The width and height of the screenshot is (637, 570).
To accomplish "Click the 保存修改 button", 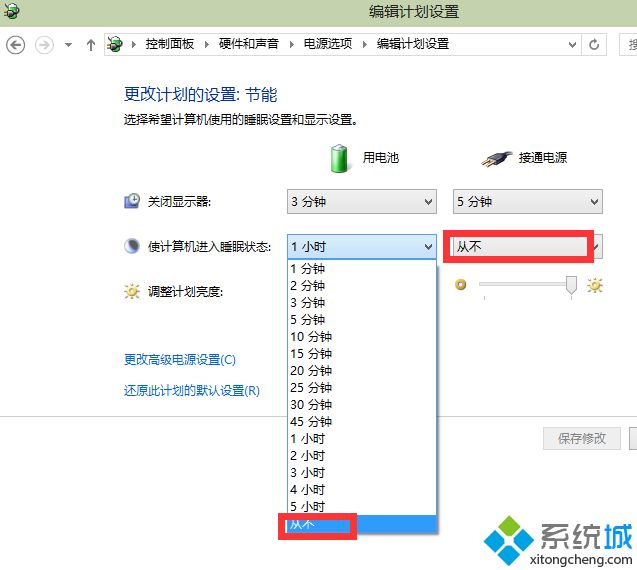I will (x=581, y=438).
